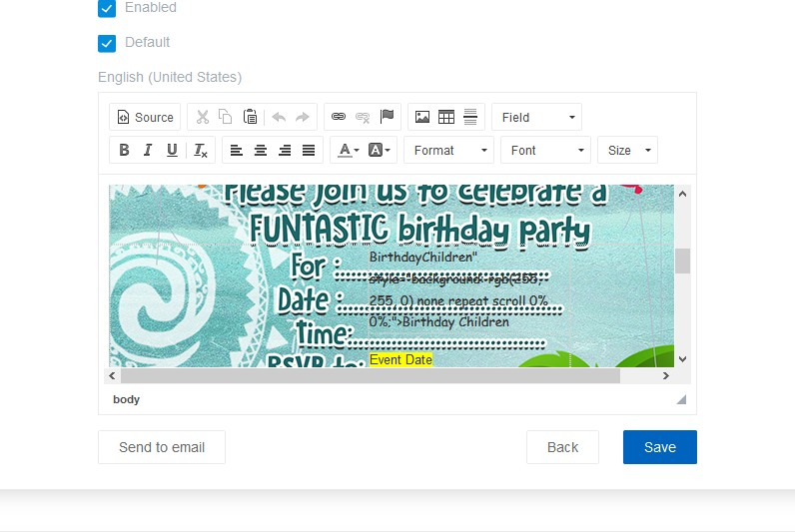
Task: Click the Source view button
Action: coord(145,117)
